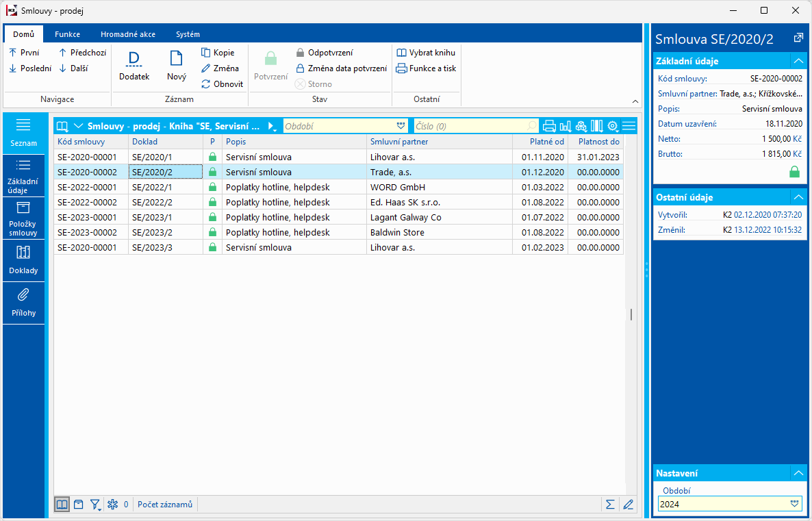Image resolution: width=812 pixels, height=521 pixels.
Task: Toggle the pencil edit mode icon
Action: 628,505
